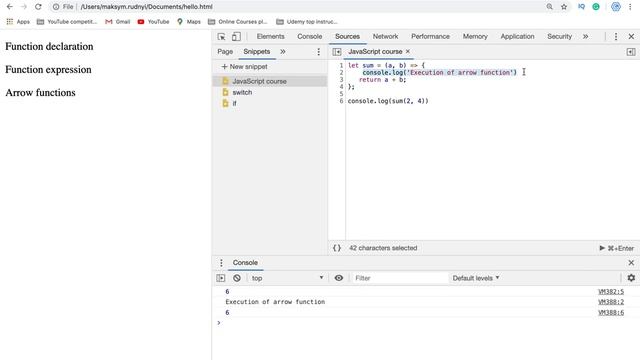Open source link VM382:5
This screenshot has width=640, height=360.
[611, 291]
